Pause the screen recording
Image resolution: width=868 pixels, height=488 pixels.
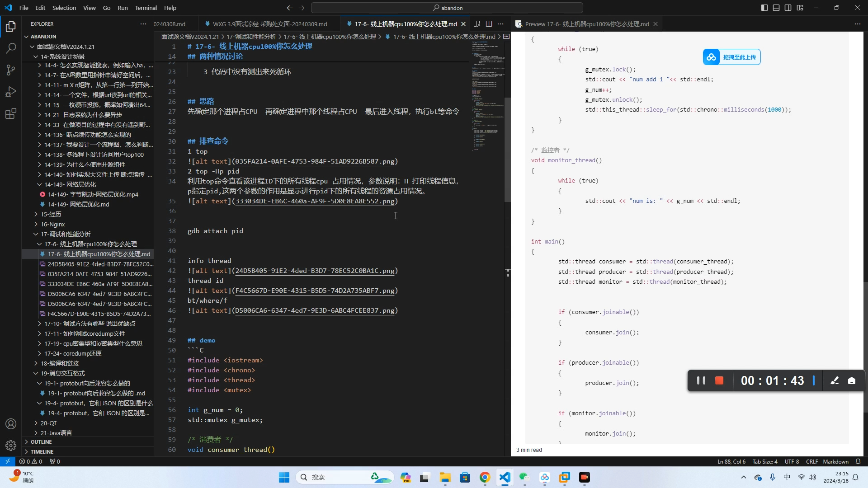click(701, 380)
